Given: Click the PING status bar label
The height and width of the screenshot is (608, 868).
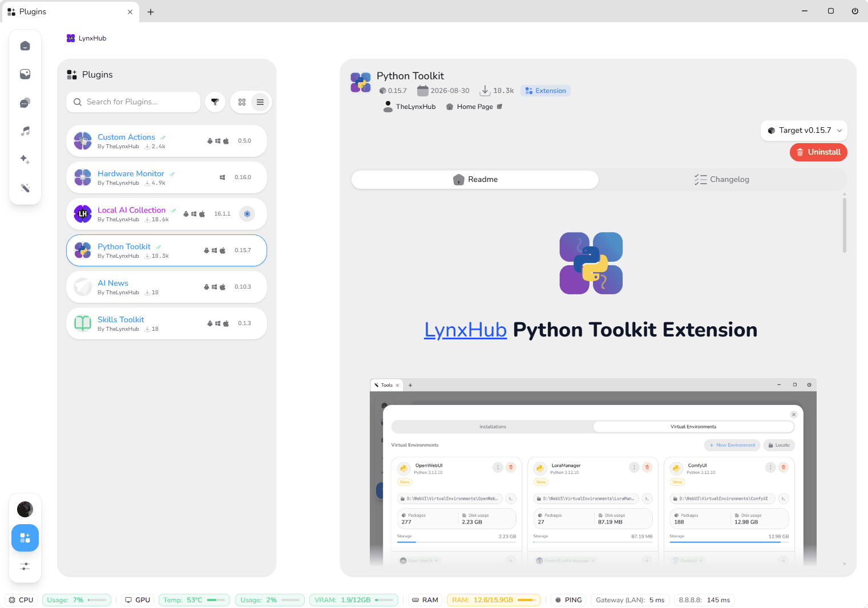Looking at the screenshot, I should tap(568, 600).
